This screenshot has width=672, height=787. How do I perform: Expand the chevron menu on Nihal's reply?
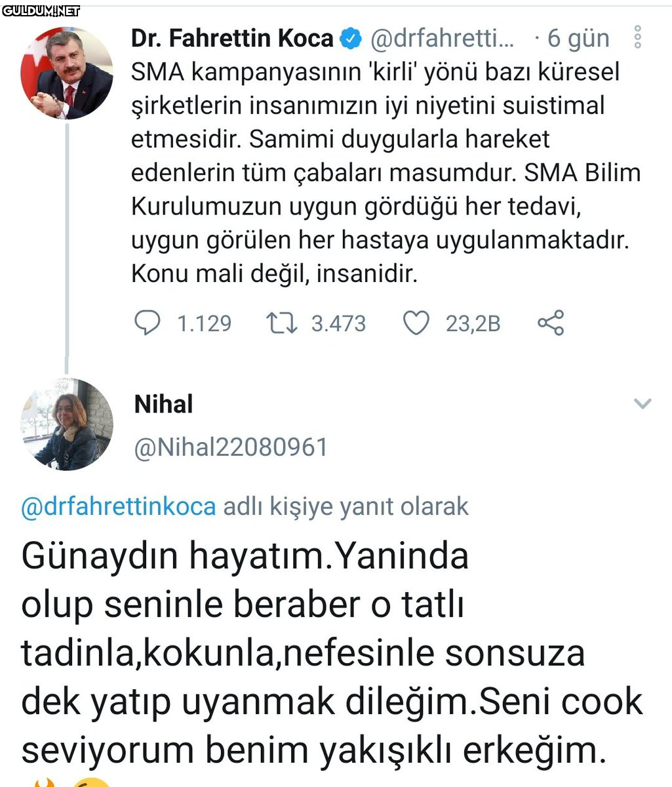point(642,404)
